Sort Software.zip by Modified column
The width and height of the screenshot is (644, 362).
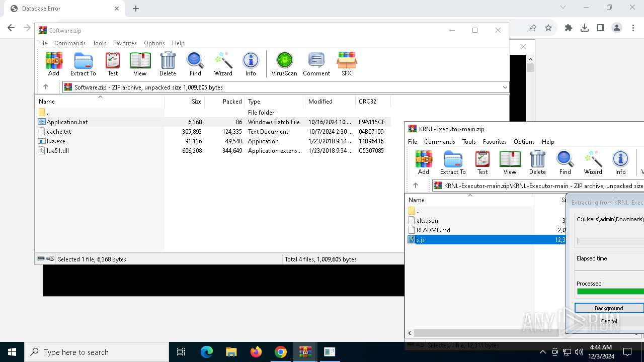coord(330,101)
